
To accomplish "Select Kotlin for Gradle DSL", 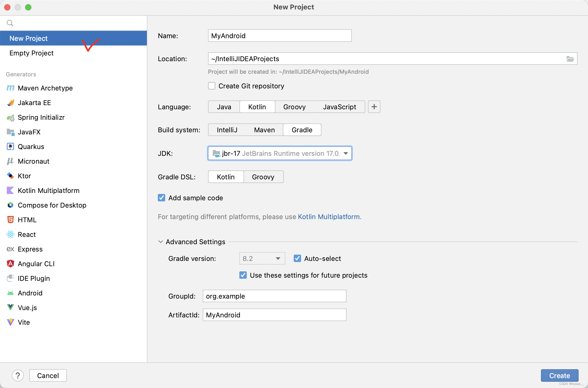I will pyautogui.click(x=226, y=177).
